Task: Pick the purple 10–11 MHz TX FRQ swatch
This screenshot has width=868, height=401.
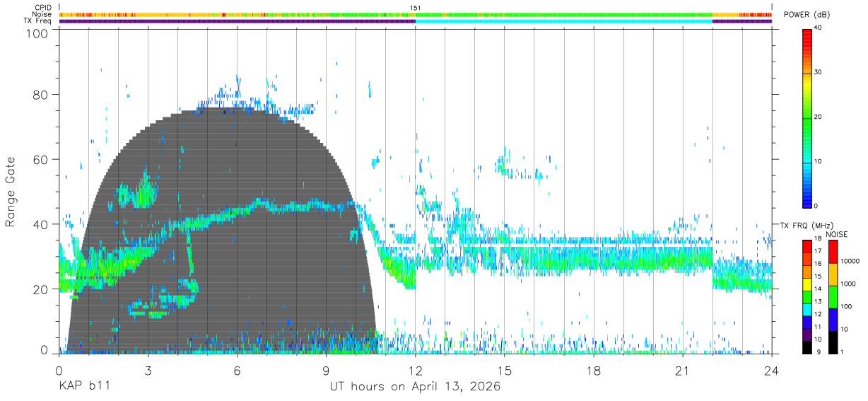Action: (x=807, y=334)
